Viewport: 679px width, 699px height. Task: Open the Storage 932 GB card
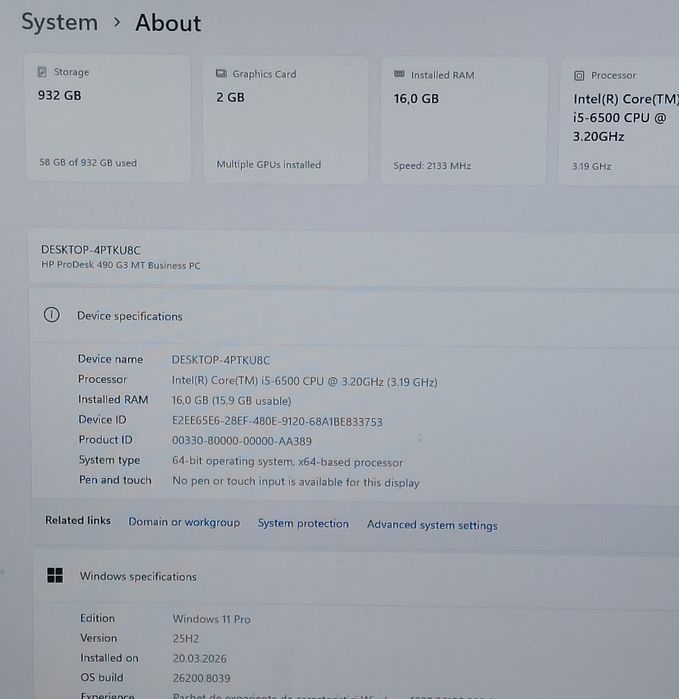(x=109, y=118)
